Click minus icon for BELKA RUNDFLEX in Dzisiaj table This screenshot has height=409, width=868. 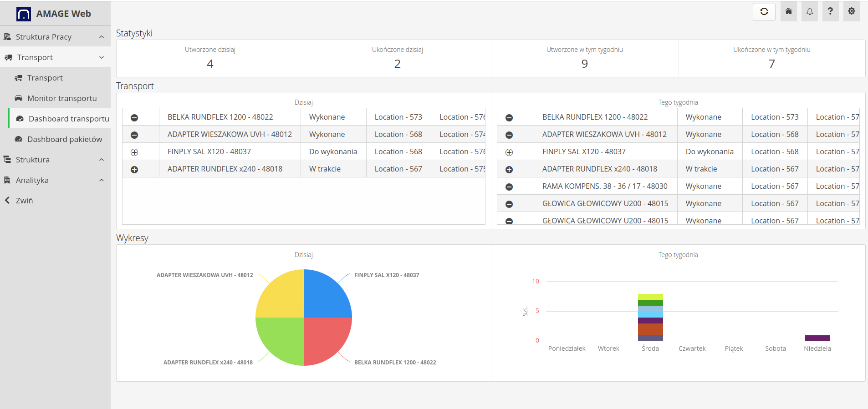coord(134,118)
